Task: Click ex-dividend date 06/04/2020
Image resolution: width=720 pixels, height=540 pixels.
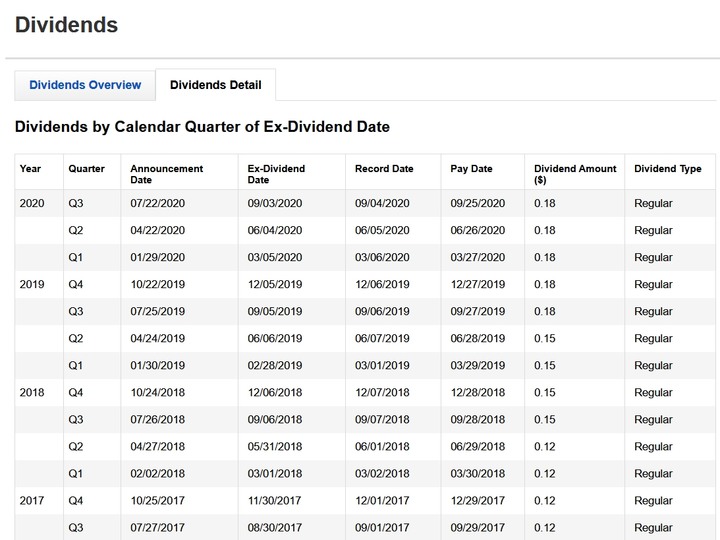Action: click(x=275, y=230)
